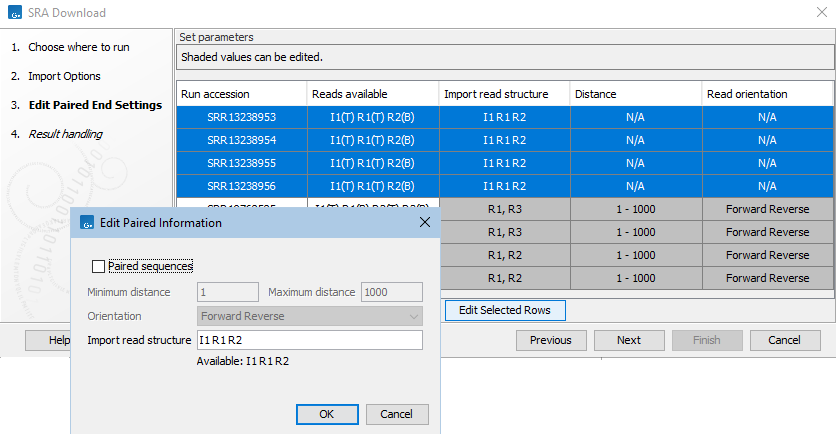Sort by the Run accession column header
The image size is (836, 434).
tap(241, 94)
